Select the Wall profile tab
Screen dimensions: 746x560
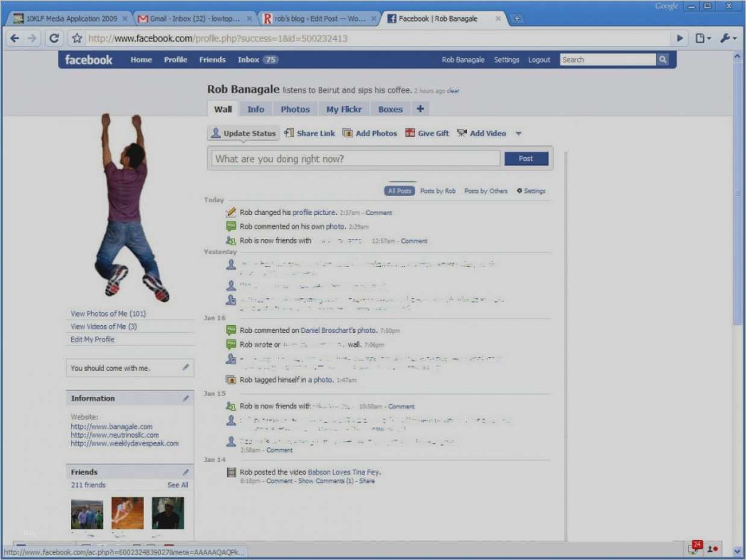pyautogui.click(x=223, y=109)
